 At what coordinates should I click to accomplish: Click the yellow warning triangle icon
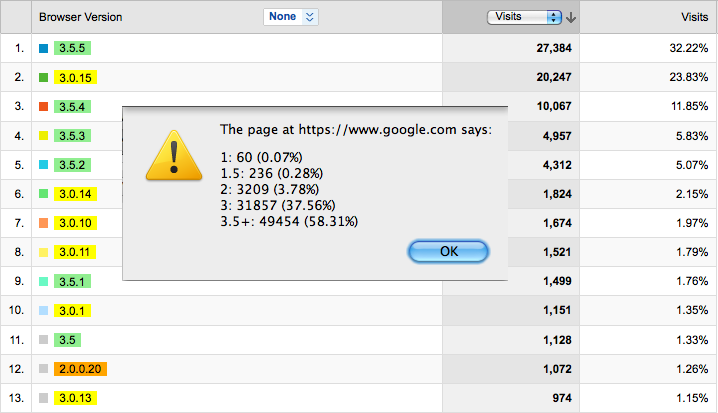click(x=174, y=155)
